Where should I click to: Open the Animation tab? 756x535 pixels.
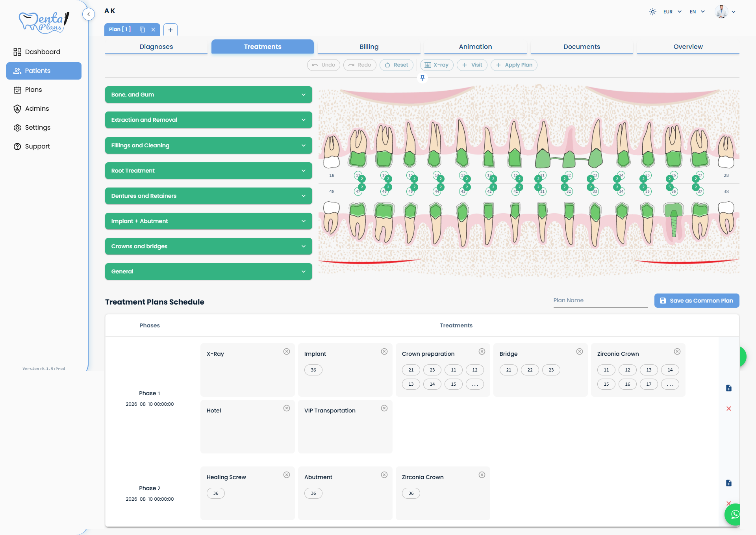pos(475,46)
